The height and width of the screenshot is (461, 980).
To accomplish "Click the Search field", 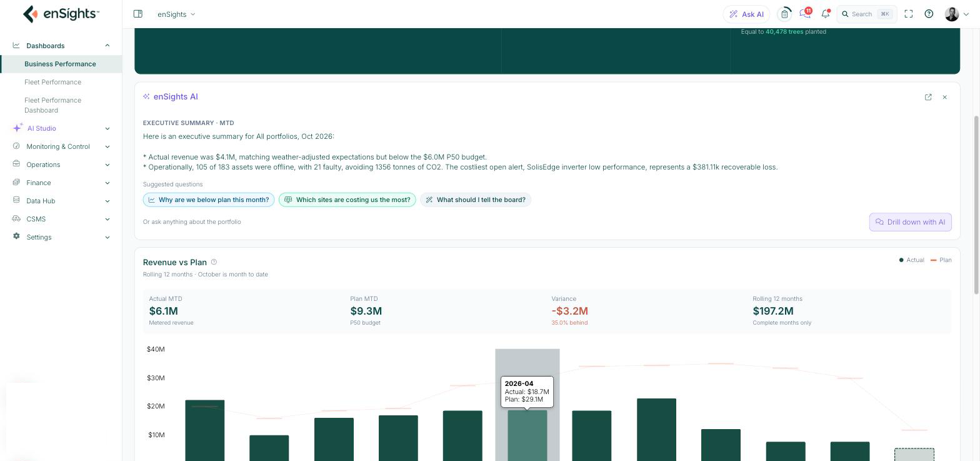I will [x=867, y=14].
